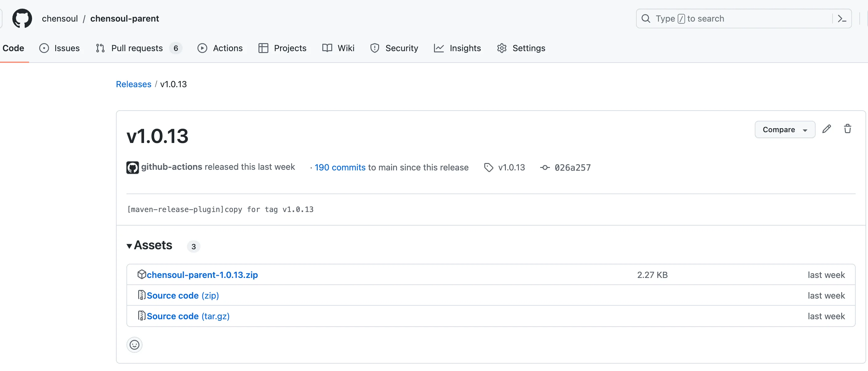Go to the Actions tab
868x371 pixels.
(x=220, y=48)
